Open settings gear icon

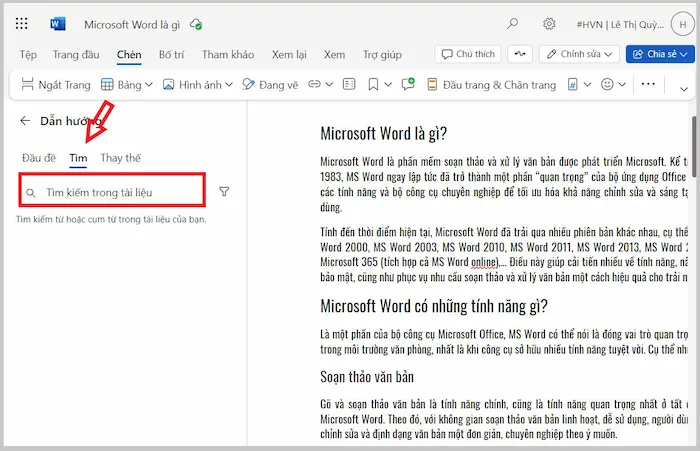coord(549,24)
